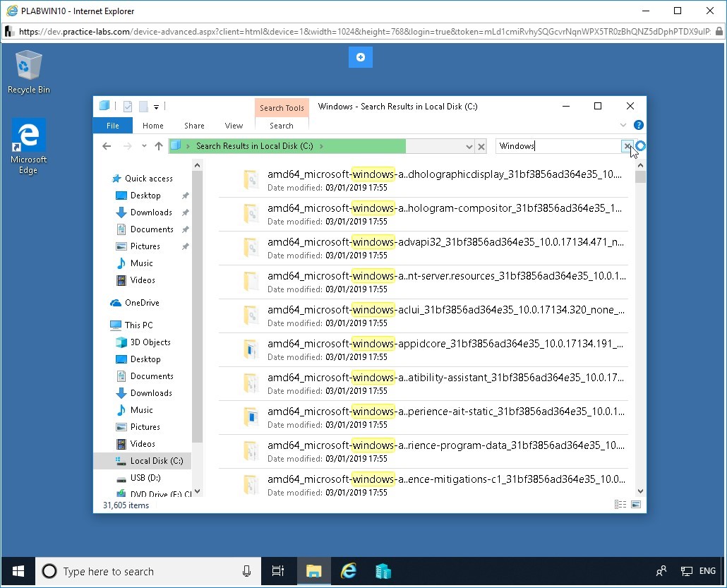Launch Internet Explorer from taskbar
The height and width of the screenshot is (588, 727).
tap(349, 571)
